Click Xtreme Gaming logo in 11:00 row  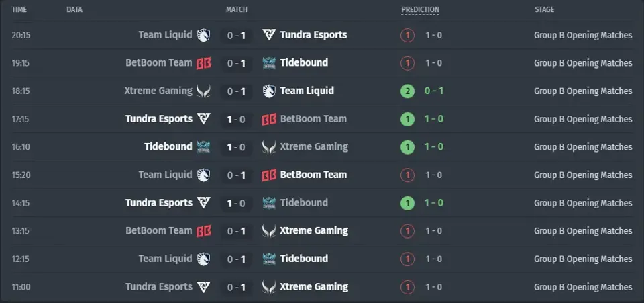[269, 287]
